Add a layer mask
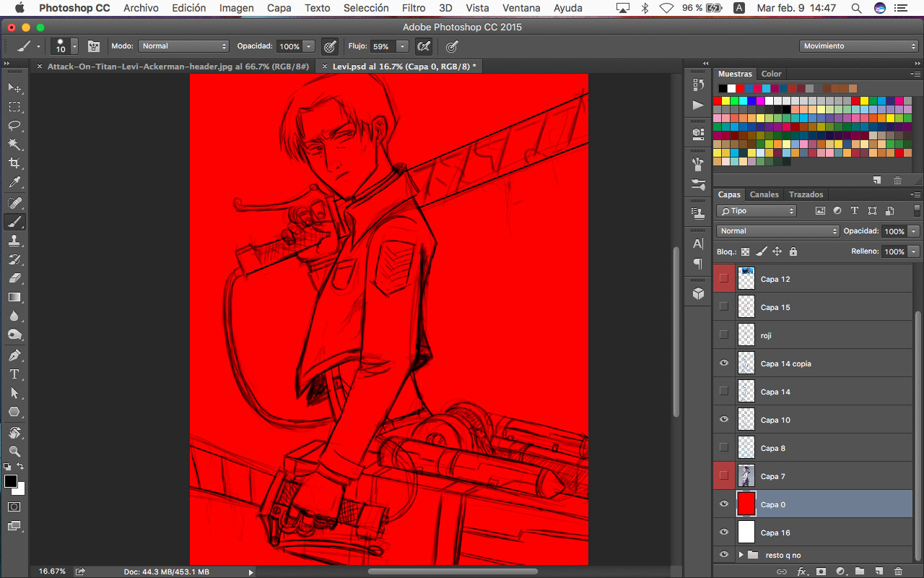This screenshot has height=578, width=924. pyautogui.click(x=821, y=571)
